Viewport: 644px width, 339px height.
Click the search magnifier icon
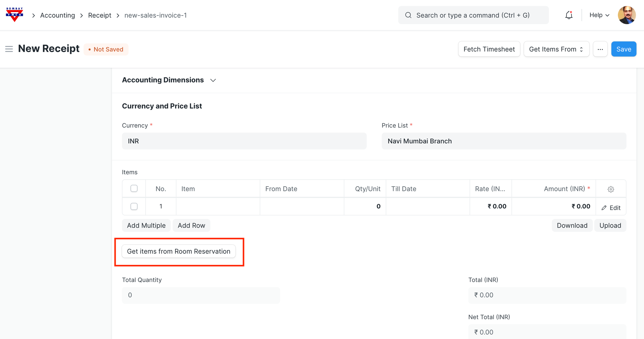tap(408, 15)
